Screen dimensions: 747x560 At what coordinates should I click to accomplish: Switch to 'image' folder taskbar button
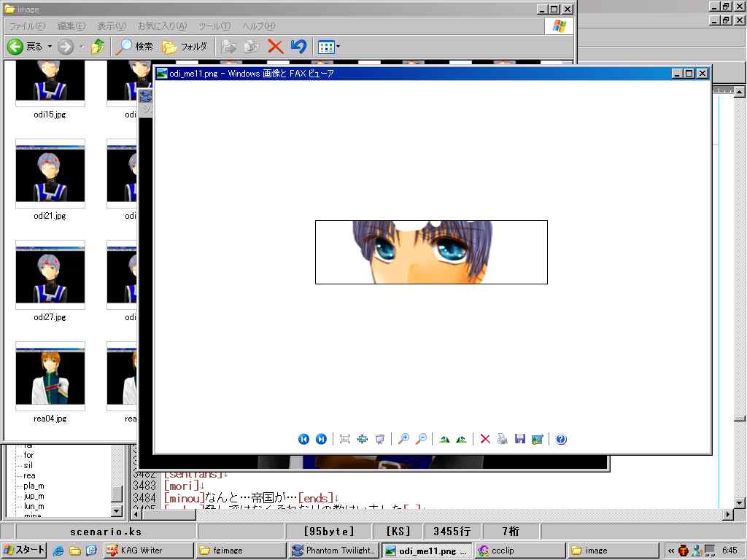[x=613, y=551]
